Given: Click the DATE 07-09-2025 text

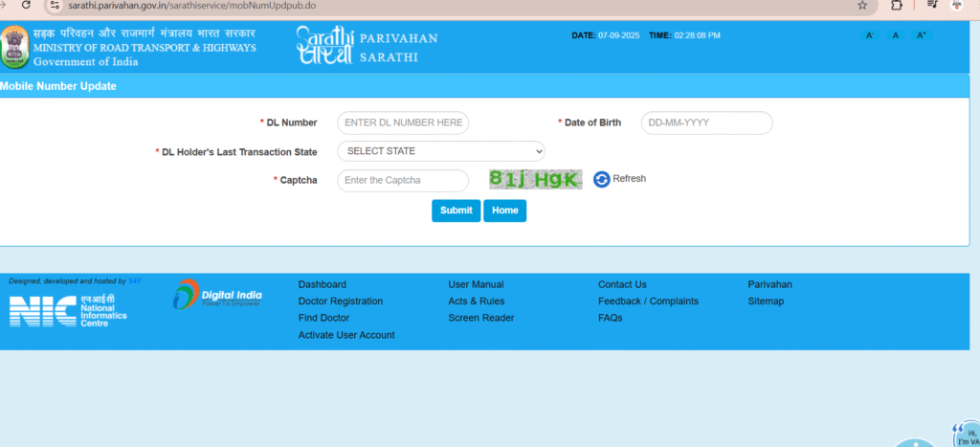Looking at the screenshot, I should tap(606, 35).
